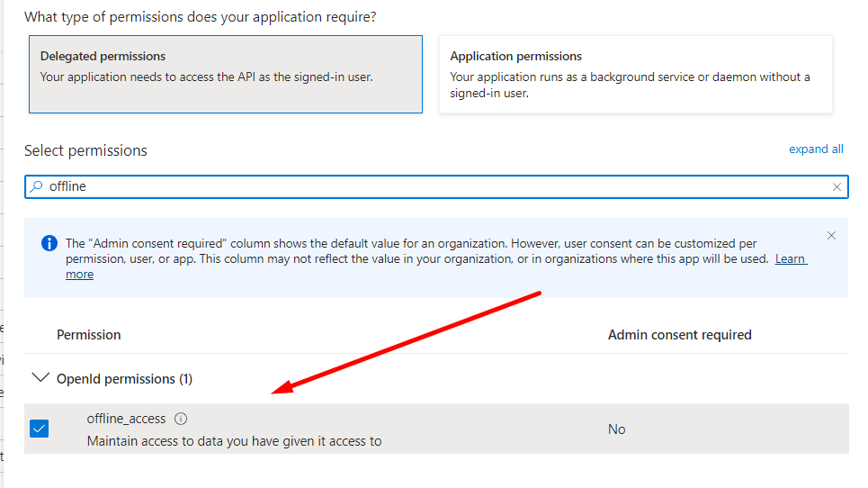868x488 pixels.
Task: Click the 'expand all' link
Action: click(x=816, y=149)
